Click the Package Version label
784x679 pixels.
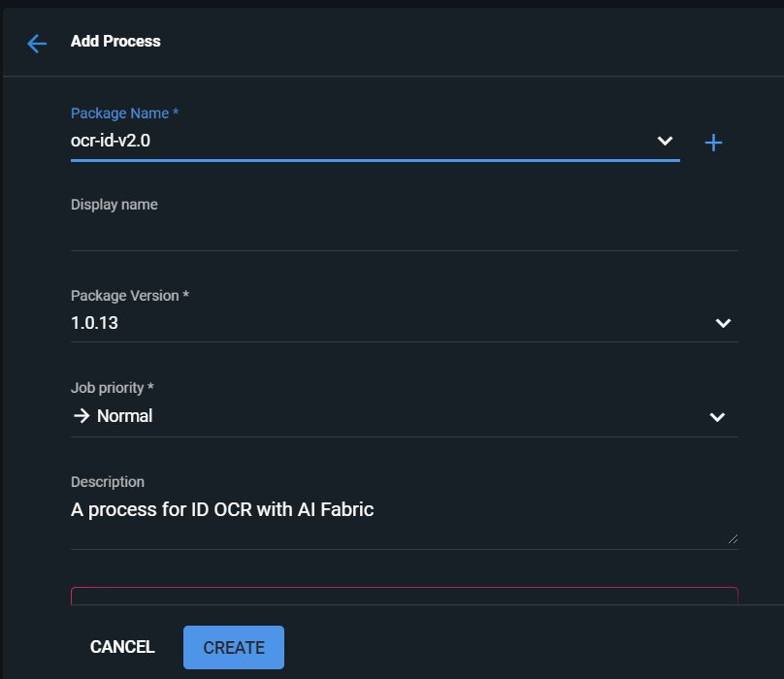tap(129, 296)
